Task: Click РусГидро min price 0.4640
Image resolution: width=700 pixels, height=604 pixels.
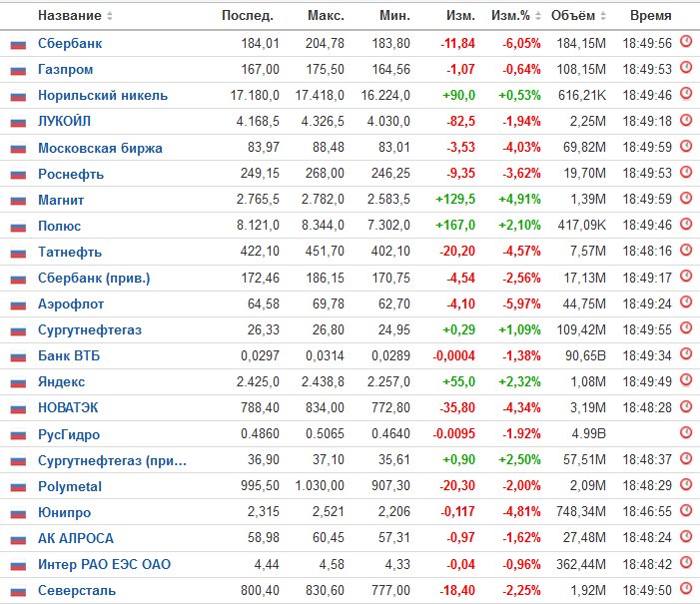Action: pos(390,433)
